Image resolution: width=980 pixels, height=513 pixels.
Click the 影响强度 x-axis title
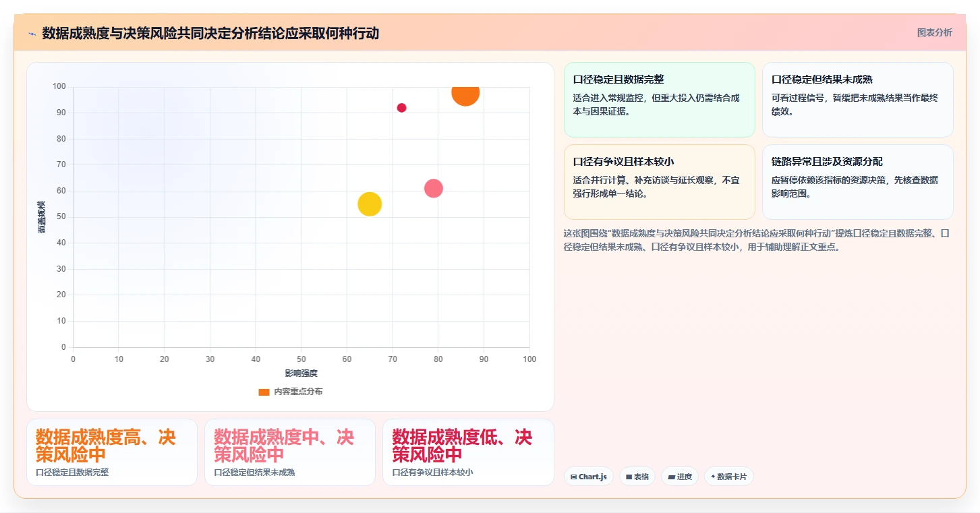[x=301, y=373]
